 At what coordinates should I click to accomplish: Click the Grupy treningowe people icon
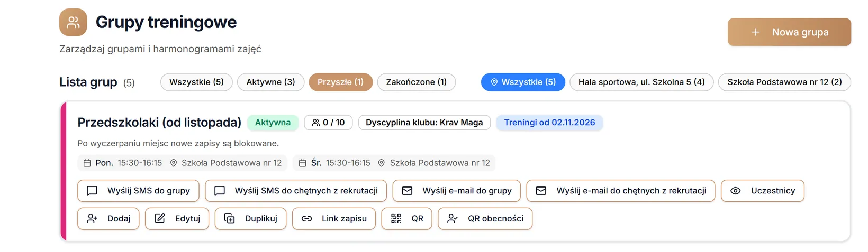[73, 22]
